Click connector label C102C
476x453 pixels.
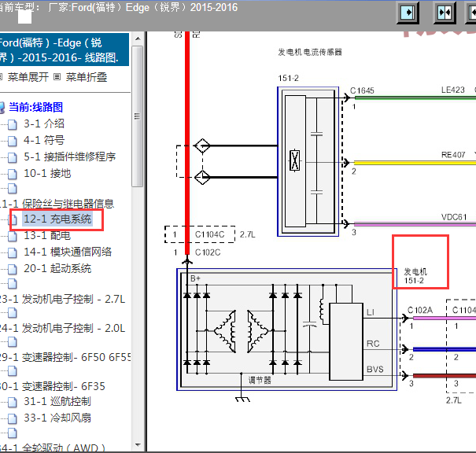(x=208, y=252)
